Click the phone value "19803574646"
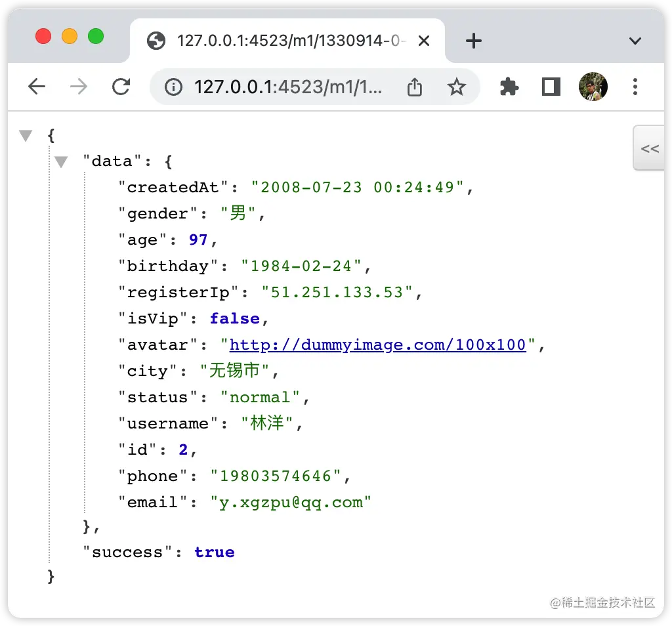672x626 pixels. 275,476
